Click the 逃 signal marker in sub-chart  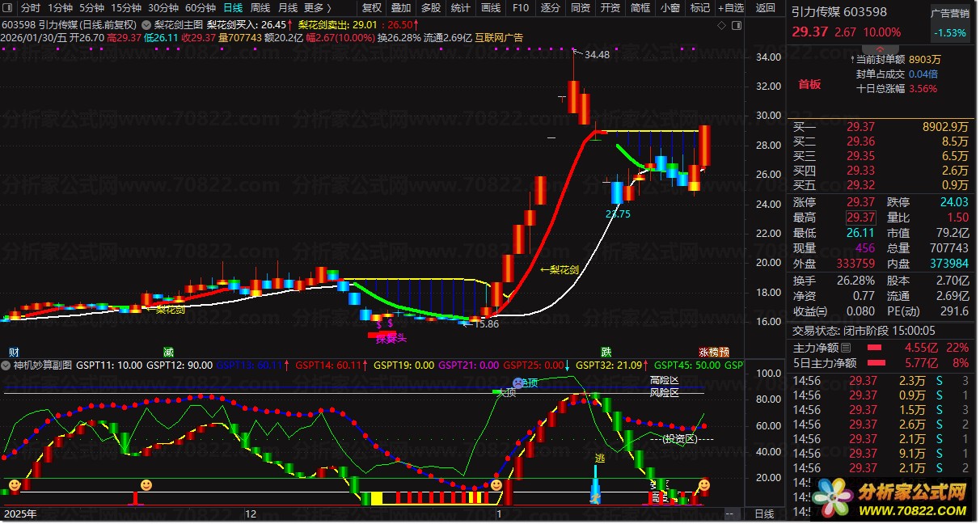click(x=599, y=458)
